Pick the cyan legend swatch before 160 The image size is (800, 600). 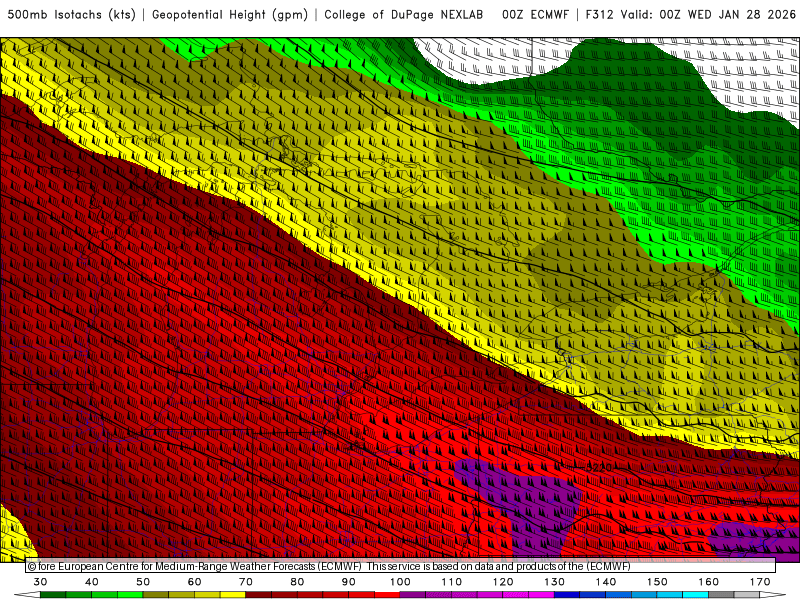[695, 595]
